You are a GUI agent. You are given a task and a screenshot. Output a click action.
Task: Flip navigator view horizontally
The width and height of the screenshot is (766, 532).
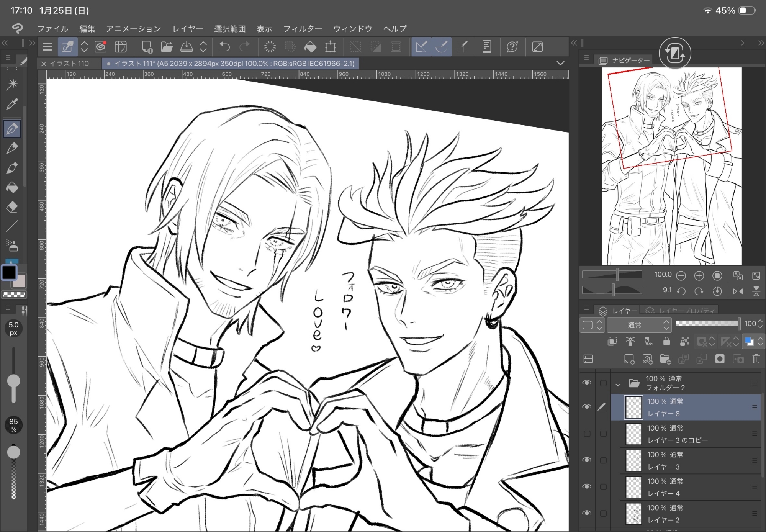tap(738, 291)
